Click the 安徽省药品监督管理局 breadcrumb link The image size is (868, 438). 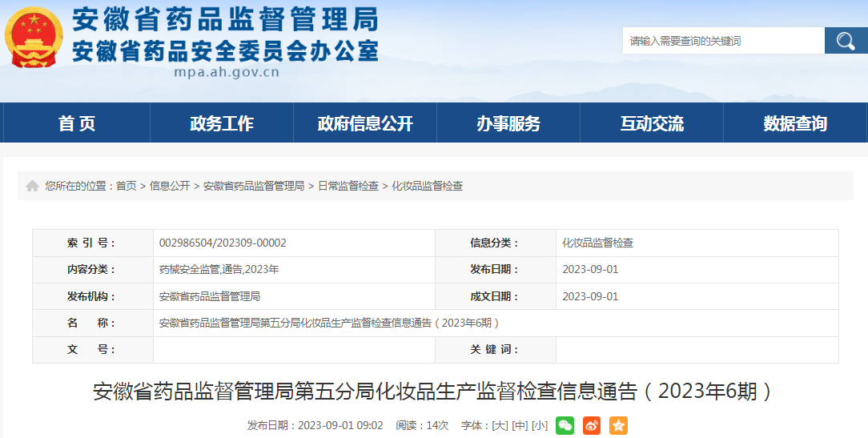(x=254, y=186)
